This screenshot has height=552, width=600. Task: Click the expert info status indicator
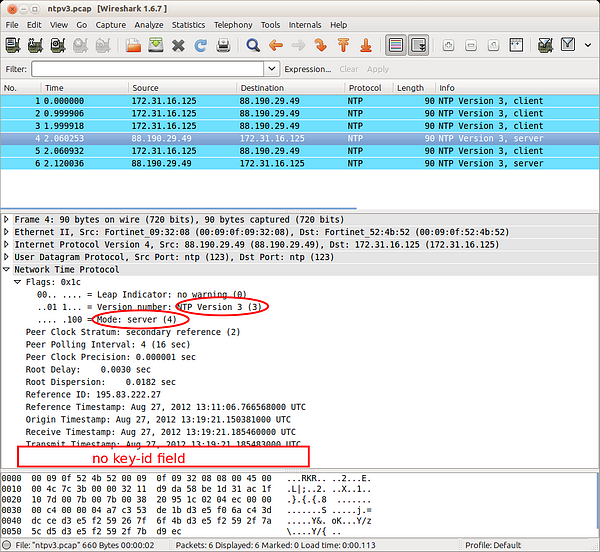click(7, 545)
